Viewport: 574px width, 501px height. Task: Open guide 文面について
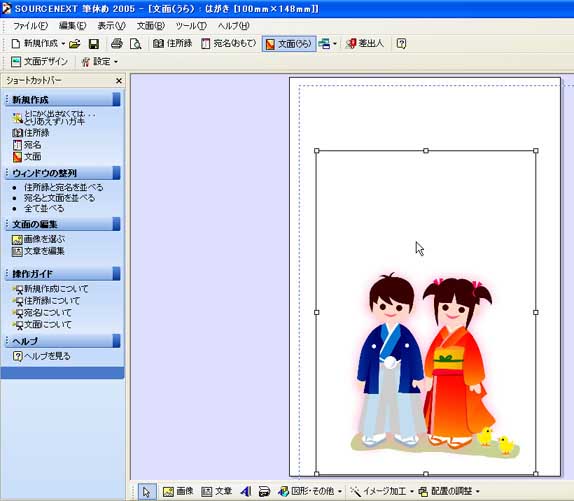pyautogui.click(x=48, y=324)
